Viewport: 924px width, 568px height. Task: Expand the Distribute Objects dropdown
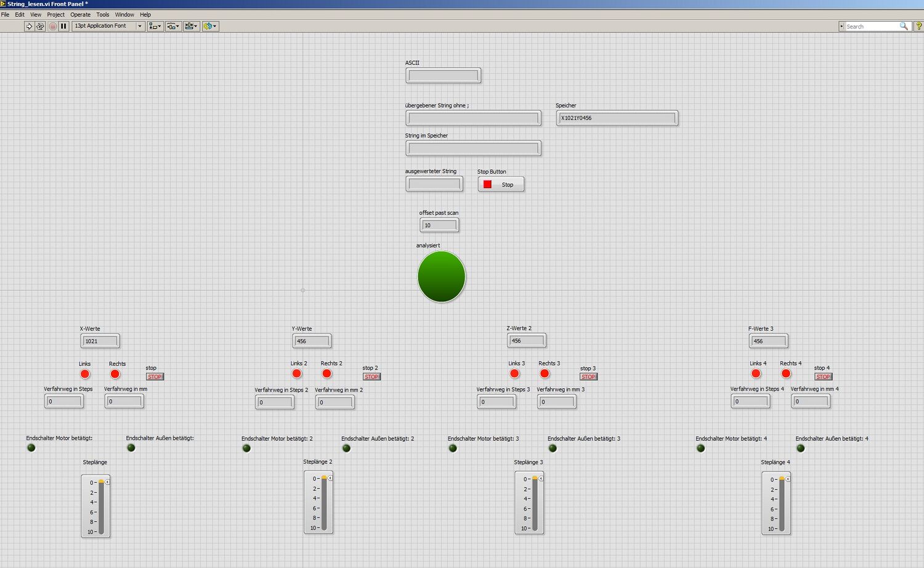click(x=174, y=26)
